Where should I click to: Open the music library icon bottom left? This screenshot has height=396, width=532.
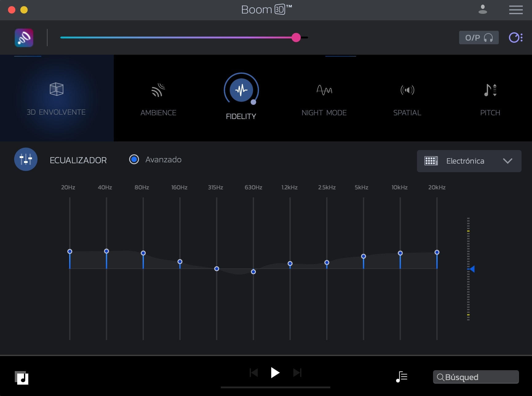(22, 378)
